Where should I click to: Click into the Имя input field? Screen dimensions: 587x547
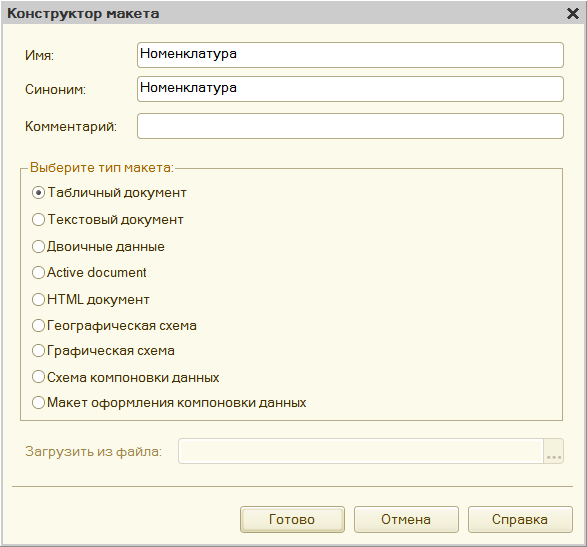click(x=350, y=55)
